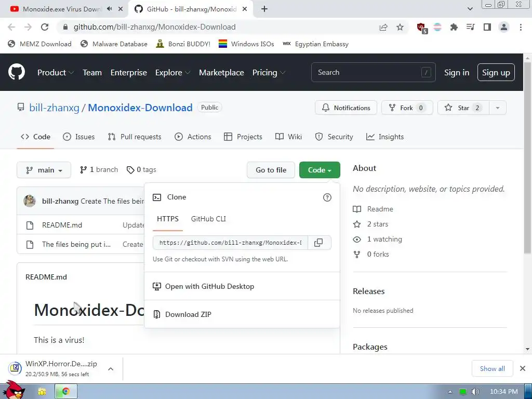Click the Fork button
532x399 pixels.
pyautogui.click(x=407, y=108)
